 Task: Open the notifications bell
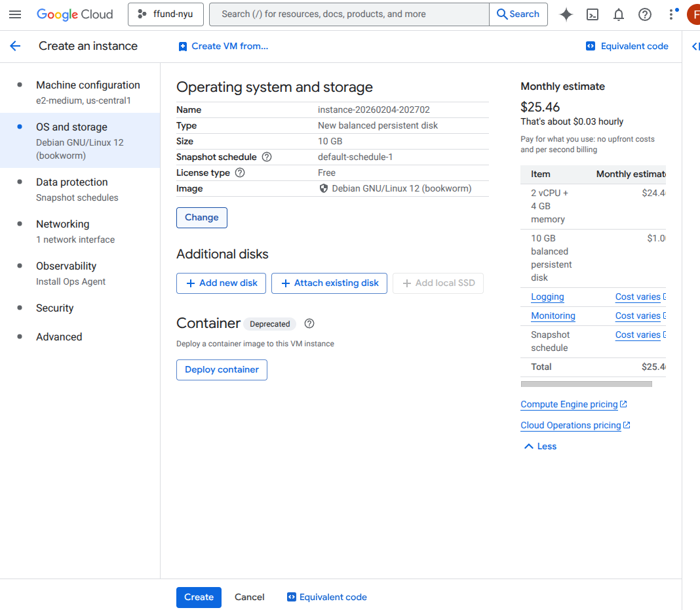[x=619, y=14]
